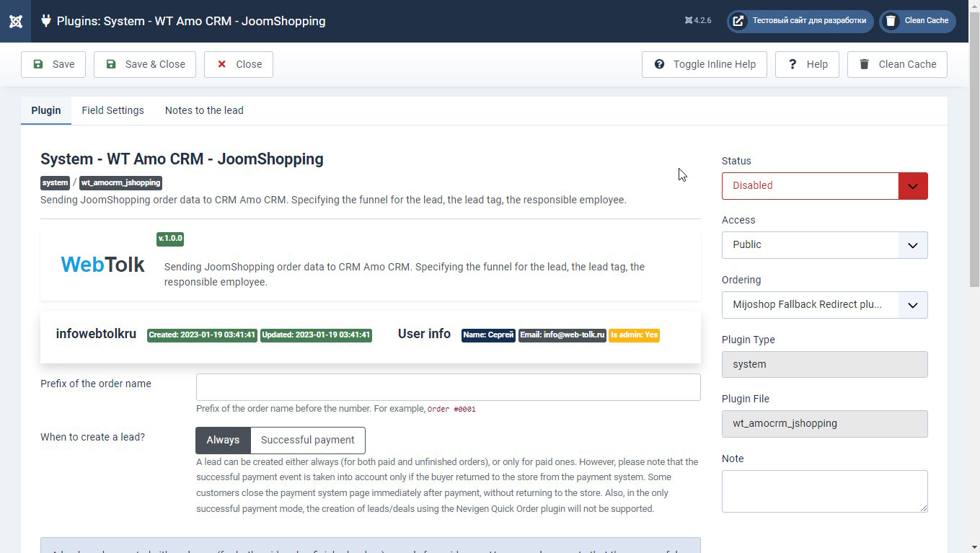Open the Notes to the lead tab
Image resolution: width=980 pixels, height=553 pixels.
click(x=204, y=110)
